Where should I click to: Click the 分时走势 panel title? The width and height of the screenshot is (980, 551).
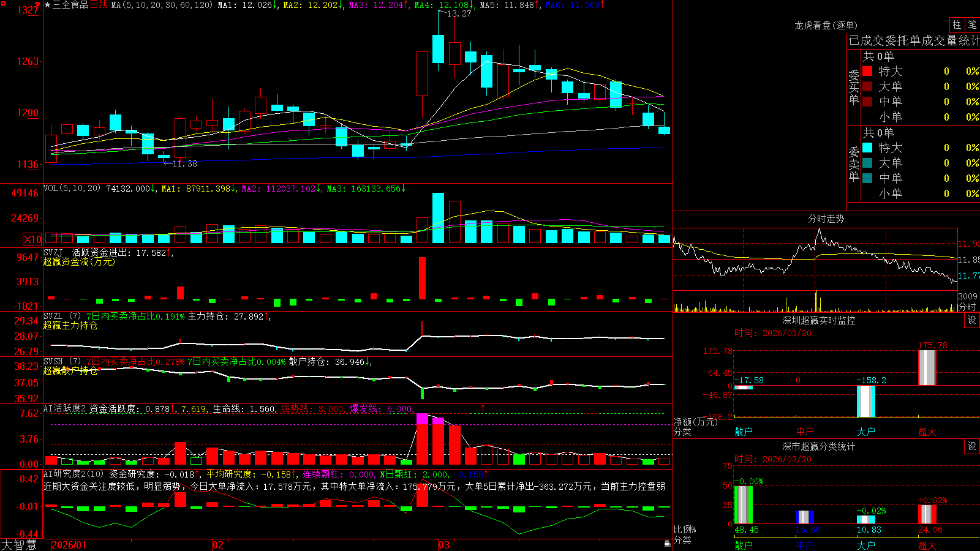point(826,219)
